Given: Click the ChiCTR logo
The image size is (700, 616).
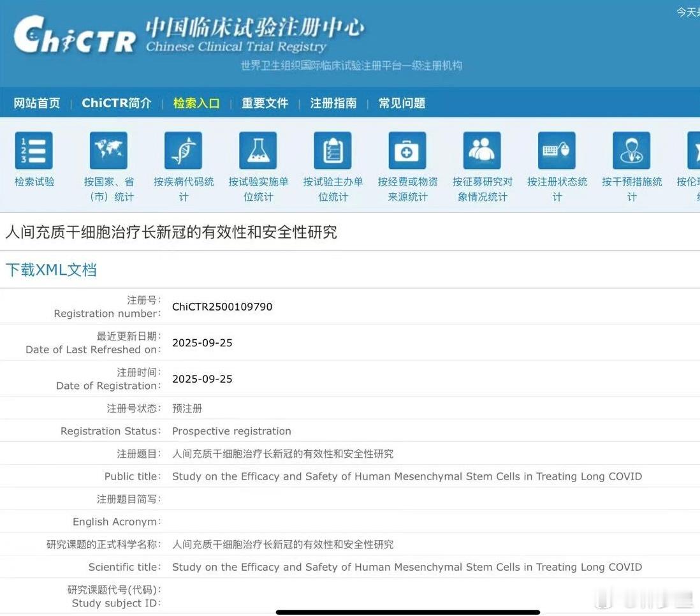Looking at the screenshot, I should (75, 35).
